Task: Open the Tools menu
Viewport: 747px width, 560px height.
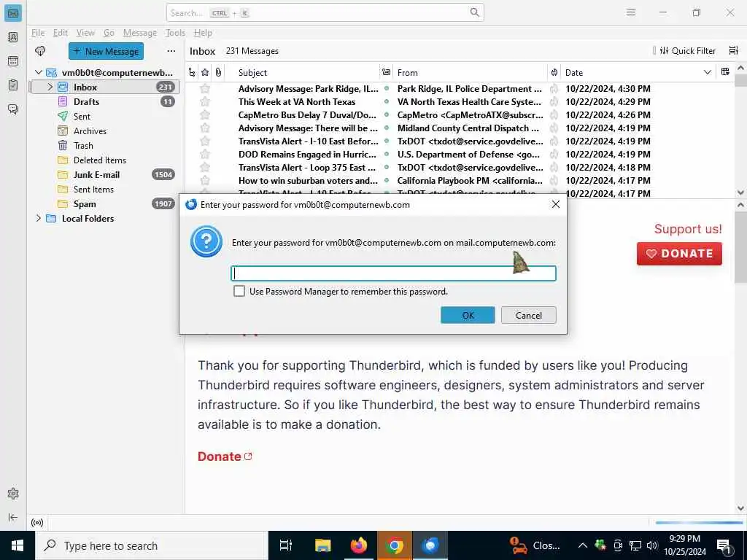Action: tap(175, 33)
